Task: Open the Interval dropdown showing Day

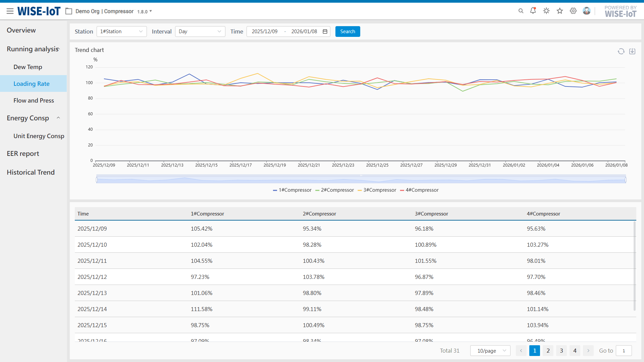Action: (200, 31)
